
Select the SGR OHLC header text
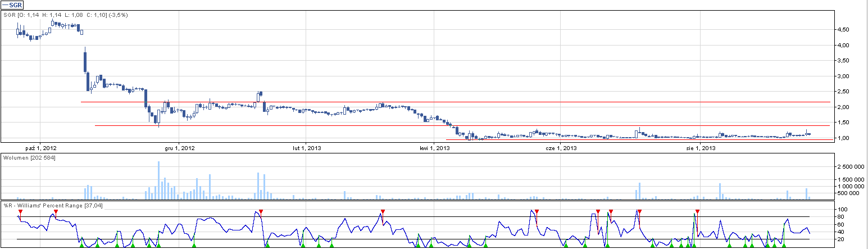coord(65,15)
